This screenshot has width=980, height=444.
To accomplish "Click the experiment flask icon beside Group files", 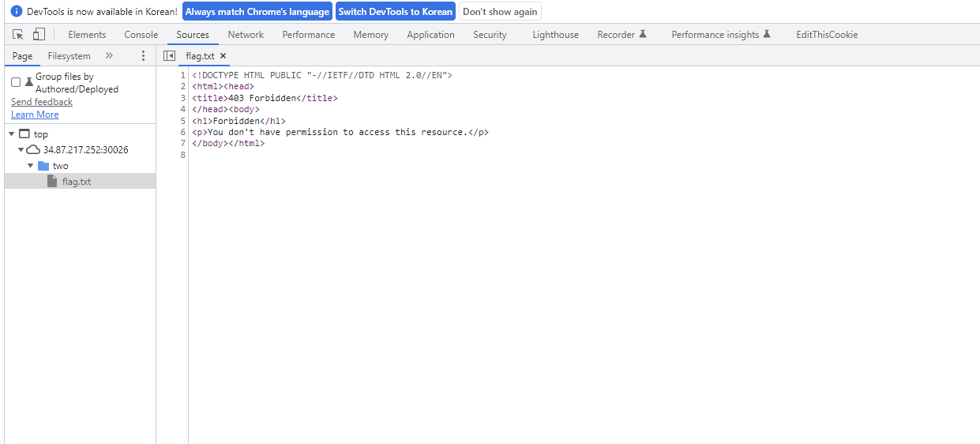I will click(x=29, y=81).
